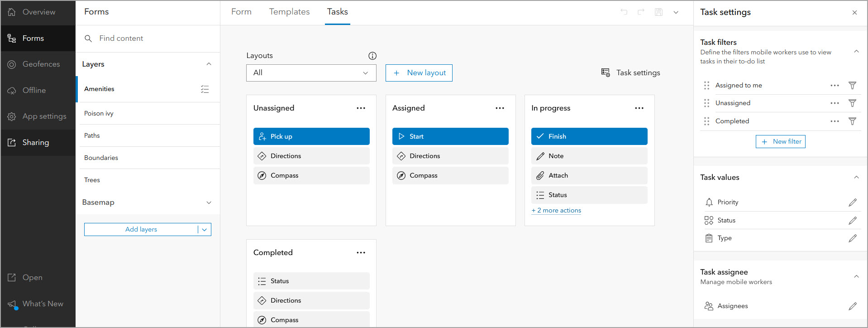Viewport: 868px width, 328px height.
Task: Open Geofences in the left sidebar
Action: pyautogui.click(x=41, y=64)
